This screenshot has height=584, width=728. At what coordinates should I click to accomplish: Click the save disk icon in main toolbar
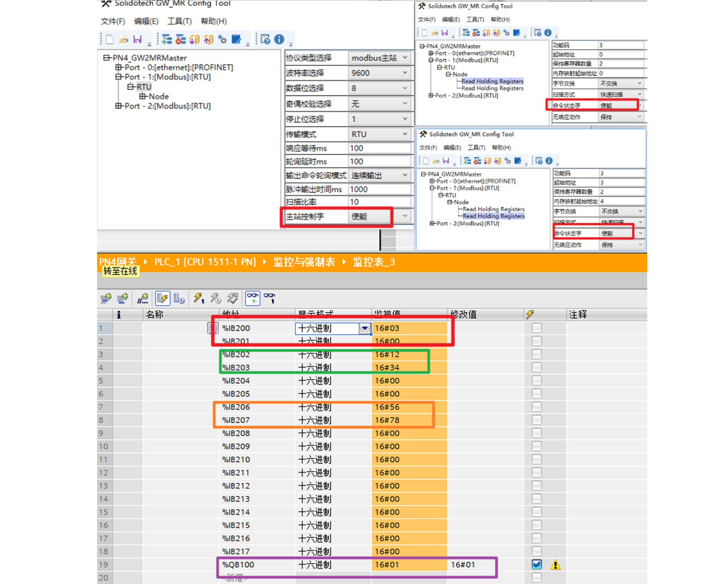(137, 39)
